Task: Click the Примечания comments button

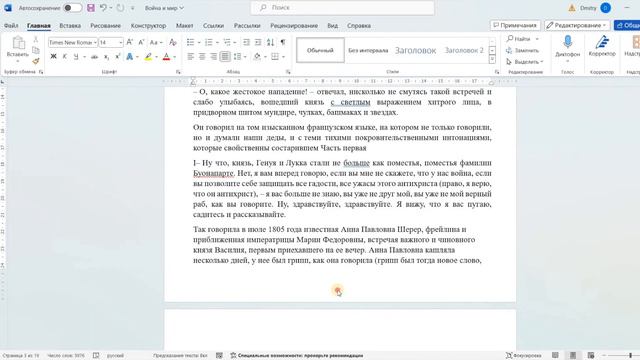Action: point(515,25)
